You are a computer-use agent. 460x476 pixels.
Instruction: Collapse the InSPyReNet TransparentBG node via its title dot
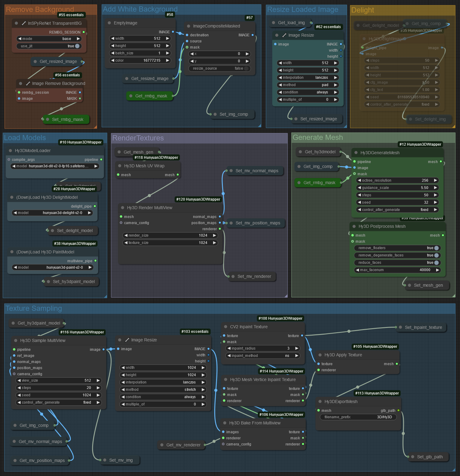pos(16,23)
